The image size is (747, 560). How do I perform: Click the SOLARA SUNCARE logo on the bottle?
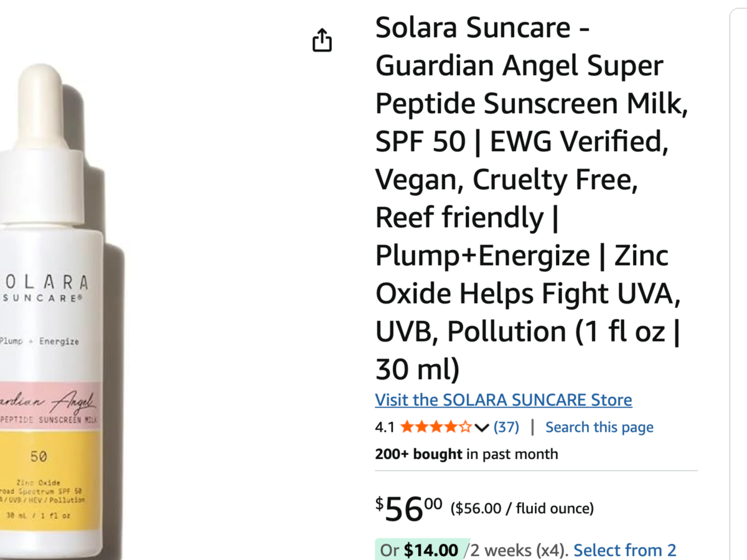(45, 289)
